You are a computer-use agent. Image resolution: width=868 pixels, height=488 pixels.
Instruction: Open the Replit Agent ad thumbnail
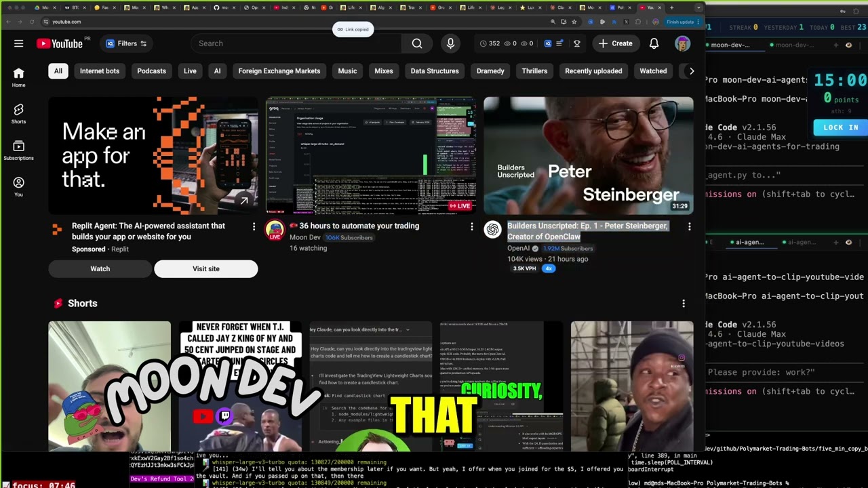(x=153, y=155)
